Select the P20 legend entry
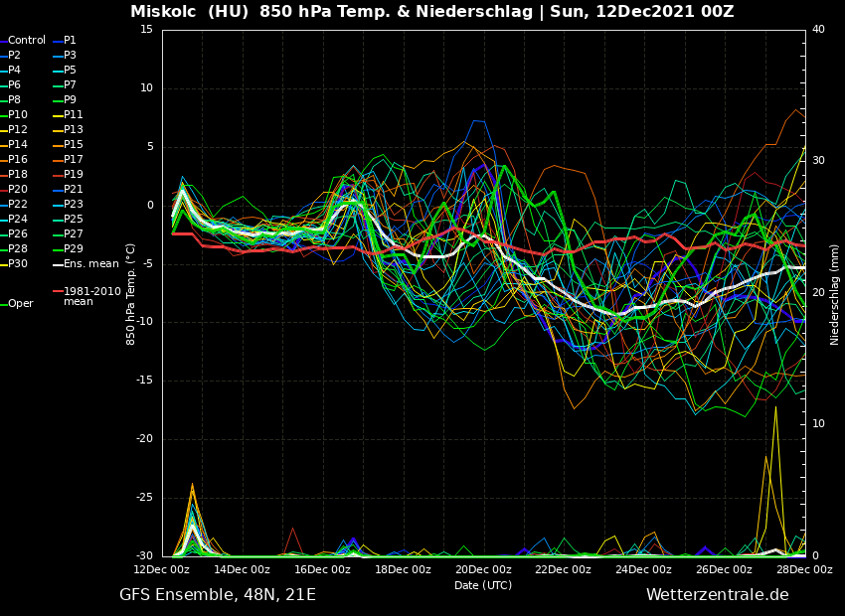Viewport: 845px width, 616px height. click(18, 190)
